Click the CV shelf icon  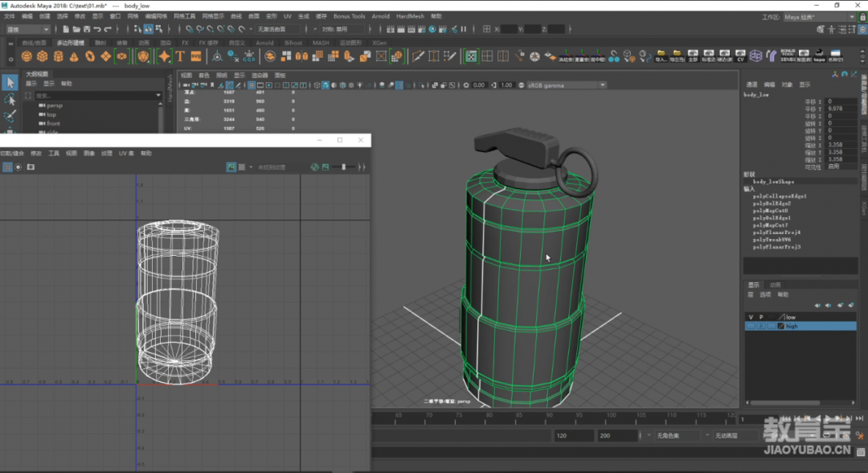740,56
